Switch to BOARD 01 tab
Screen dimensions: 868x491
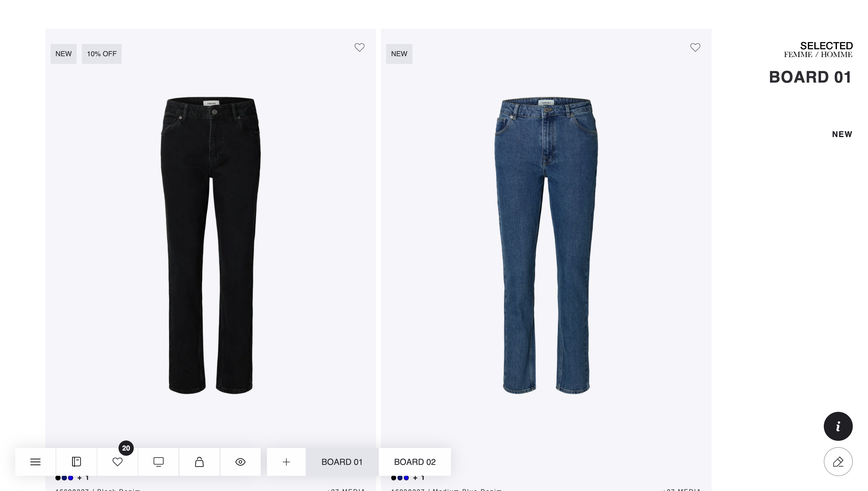(x=342, y=462)
